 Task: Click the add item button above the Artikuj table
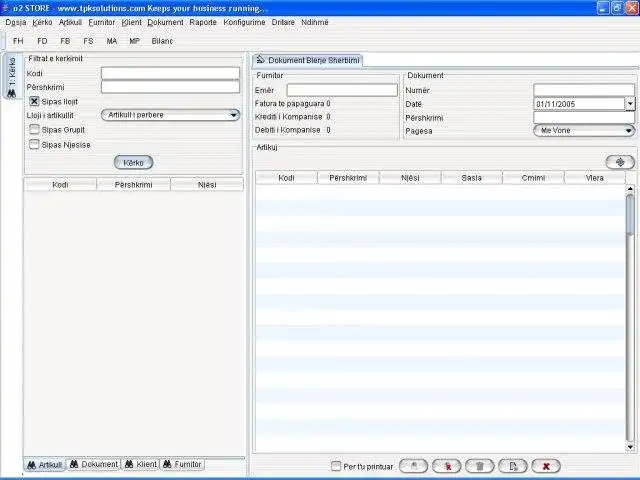620,162
